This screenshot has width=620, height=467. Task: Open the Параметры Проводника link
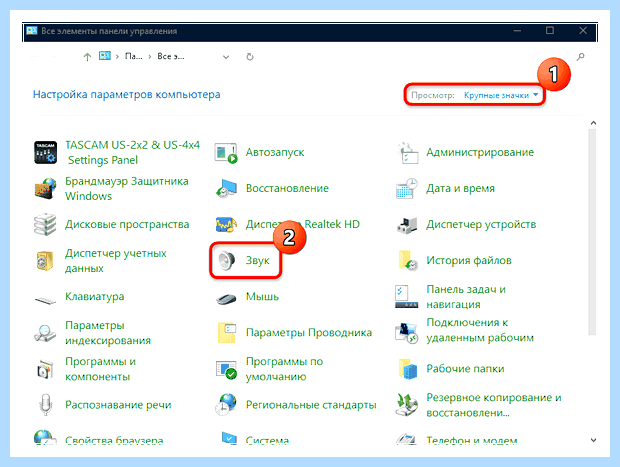[309, 333]
